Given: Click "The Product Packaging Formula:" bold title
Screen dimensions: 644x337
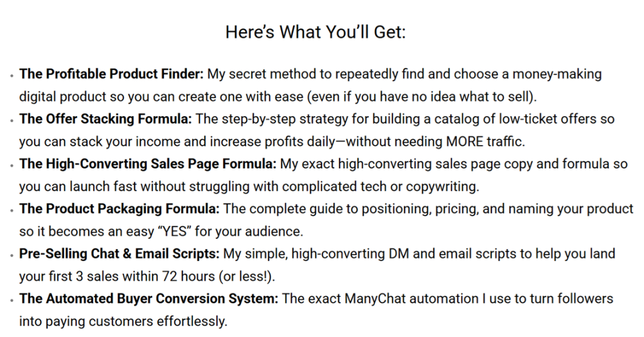Looking at the screenshot, I should (x=120, y=209).
